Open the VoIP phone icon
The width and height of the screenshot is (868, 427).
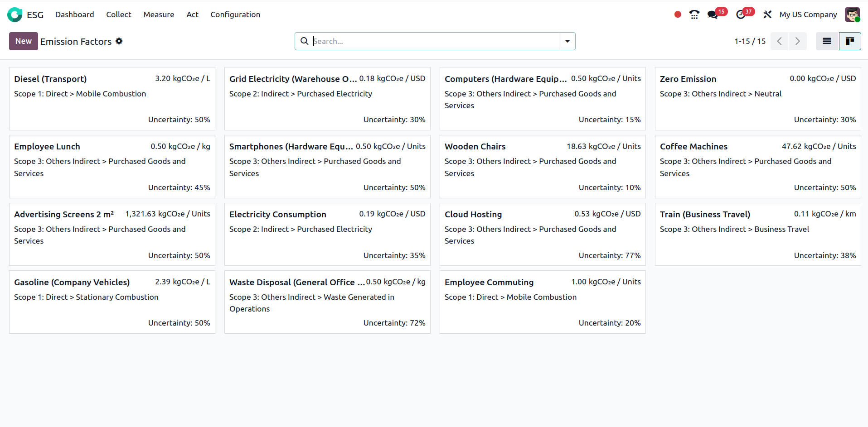tap(694, 14)
